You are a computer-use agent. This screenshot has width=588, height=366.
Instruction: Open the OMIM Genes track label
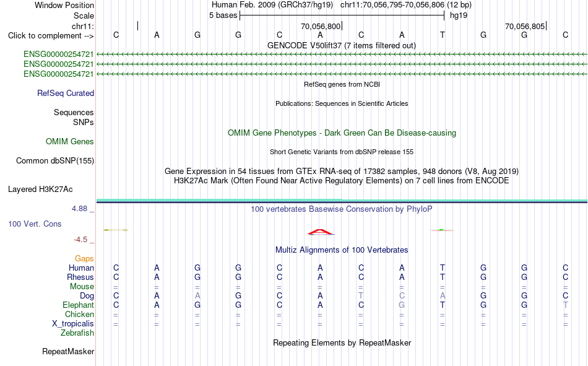coord(70,142)
